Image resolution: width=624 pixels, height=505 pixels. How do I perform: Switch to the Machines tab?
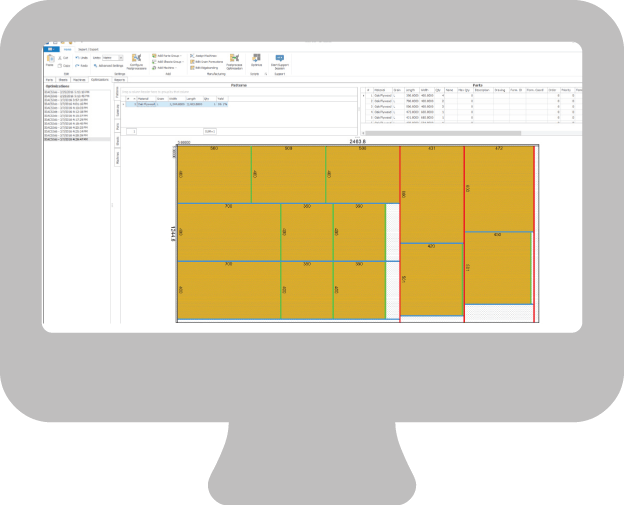80,78
